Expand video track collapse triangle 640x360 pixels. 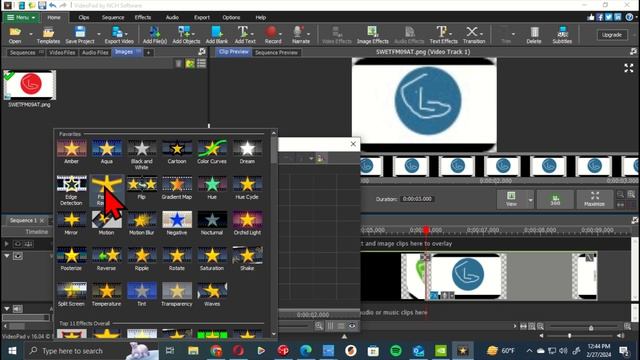(7, 256)
